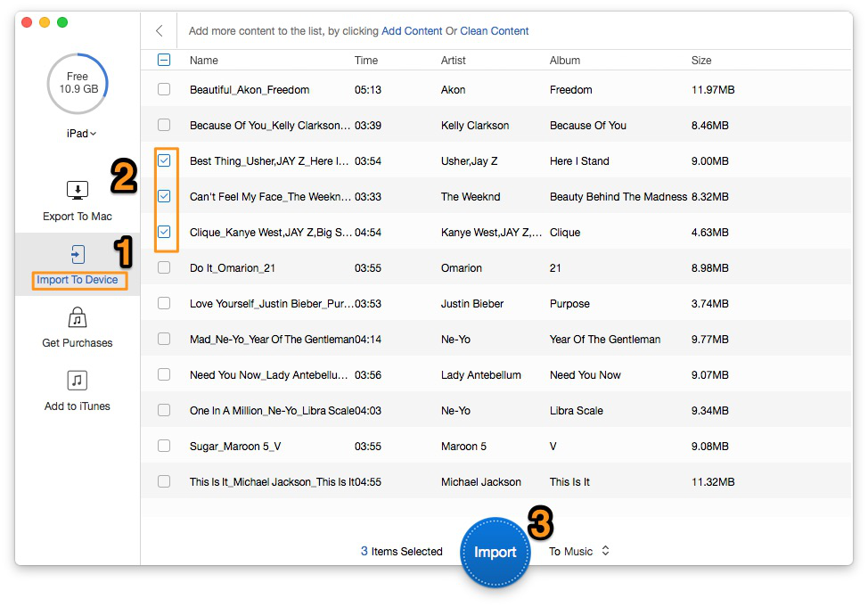This screenshot has height=607, width=868.
Task: Click the Export To Mac monitor icon
Action: [78, 190]
